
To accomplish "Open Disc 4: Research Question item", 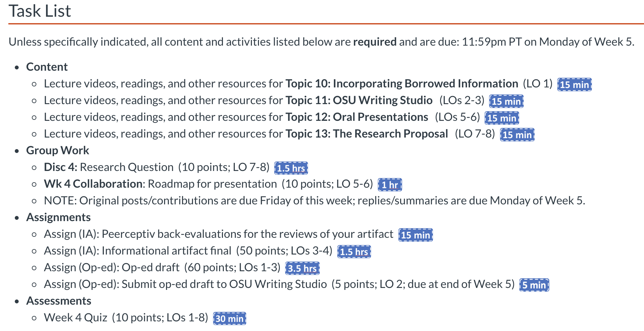I will [109, 167].
